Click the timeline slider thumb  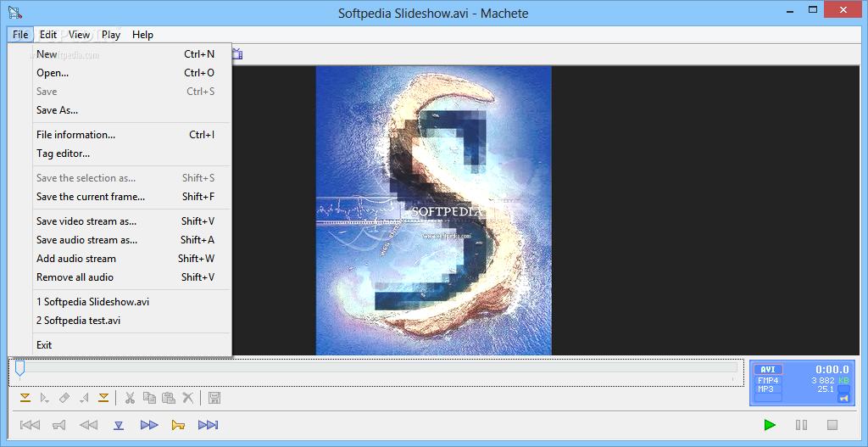click(20, 368)
